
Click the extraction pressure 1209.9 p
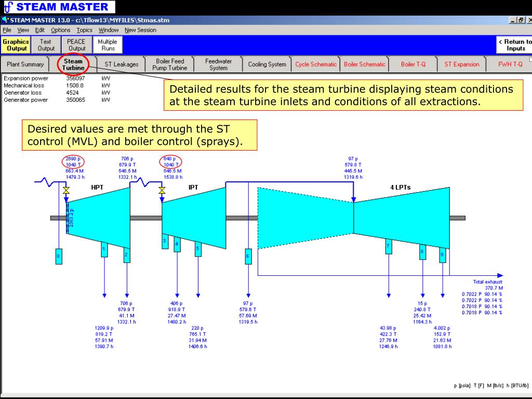click(104, 328)
